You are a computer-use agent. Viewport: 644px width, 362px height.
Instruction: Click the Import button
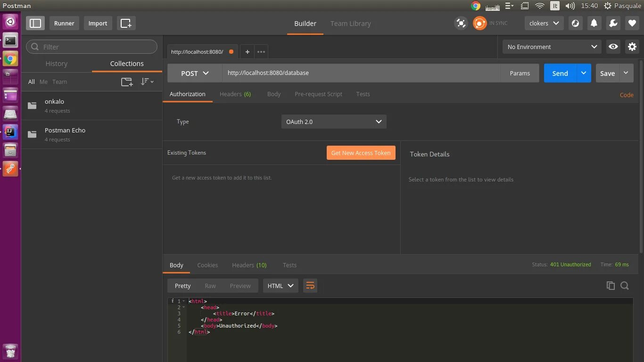click(x=98, y=23)
